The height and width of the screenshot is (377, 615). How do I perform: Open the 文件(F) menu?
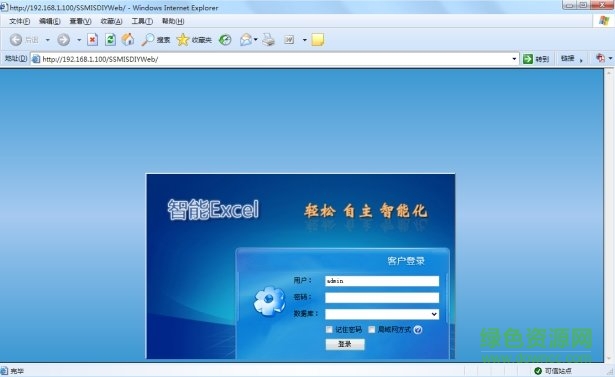[20, 21]
